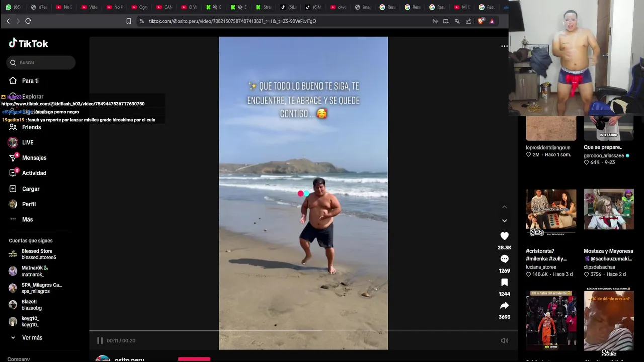
Task: Open the Para ti feed
Action: [x=30, y=81]
